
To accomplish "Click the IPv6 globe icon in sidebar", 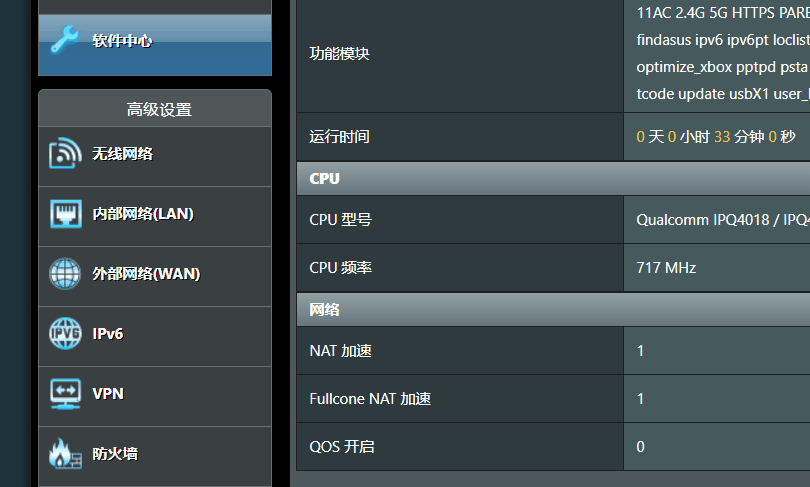I will [65, 334].
